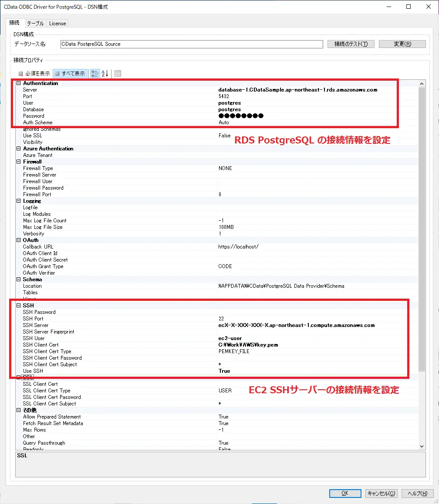Confirm settings with the OK button

click(x=345, y=493)
